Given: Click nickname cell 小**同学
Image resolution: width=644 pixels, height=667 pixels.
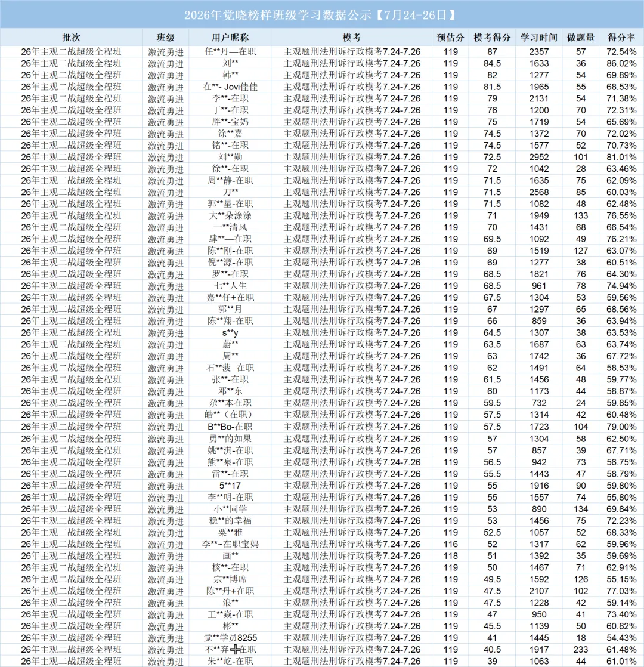Looking at the screenshot, I should [x=230, y=509].
